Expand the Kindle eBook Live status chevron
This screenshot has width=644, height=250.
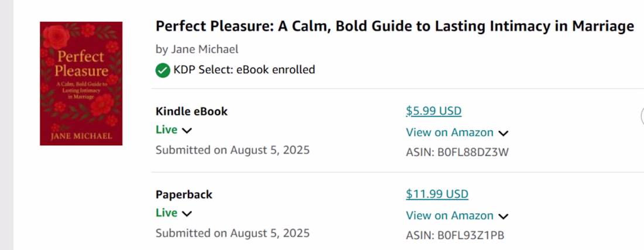[187, 131]
